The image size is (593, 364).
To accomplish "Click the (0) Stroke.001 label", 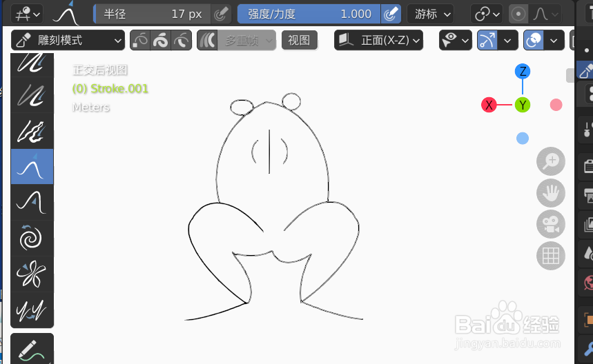I will 110,89.
